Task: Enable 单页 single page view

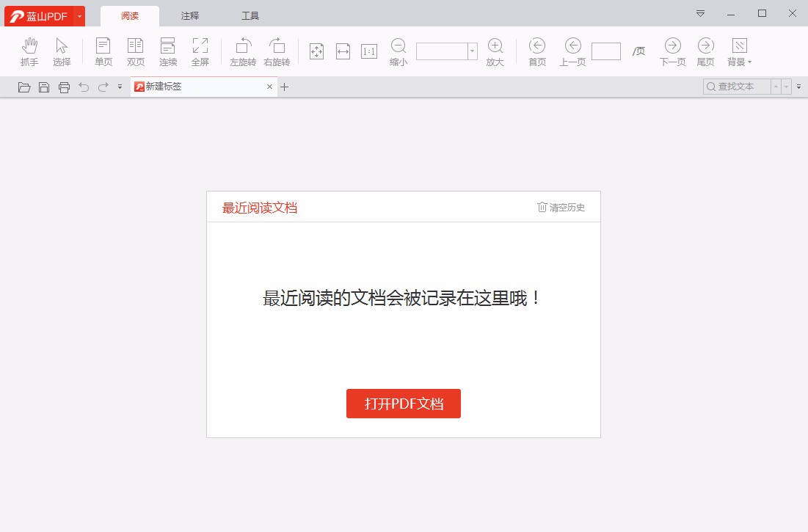Action: pyautogui.click(x=103, y=51)
